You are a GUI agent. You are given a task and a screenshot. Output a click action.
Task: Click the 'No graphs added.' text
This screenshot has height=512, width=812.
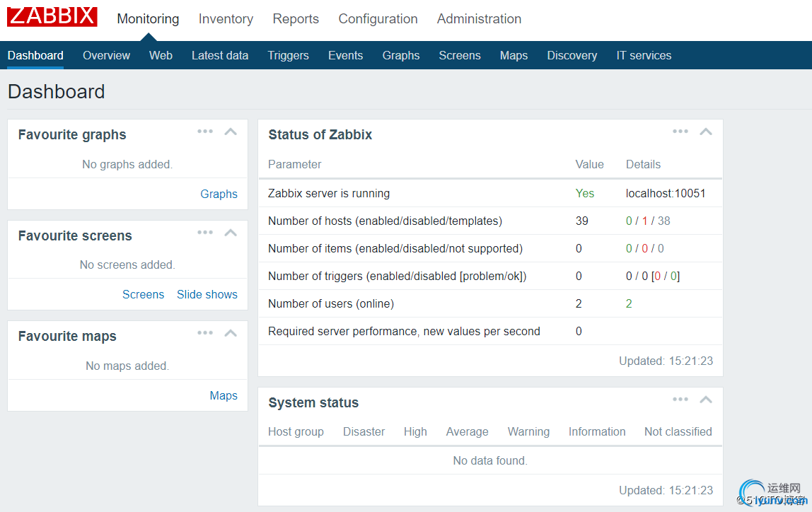click(x=127, y=165)
